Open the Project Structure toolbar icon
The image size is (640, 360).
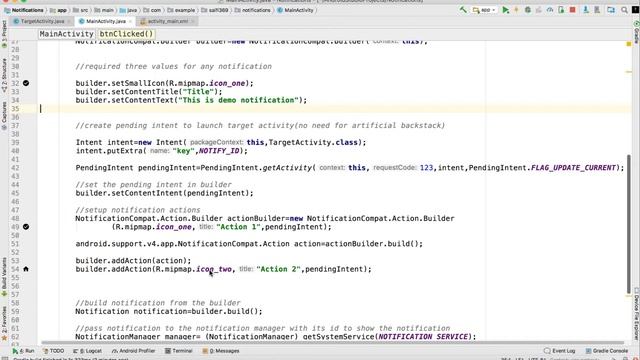pyautogui.click(x=611, y=10)
